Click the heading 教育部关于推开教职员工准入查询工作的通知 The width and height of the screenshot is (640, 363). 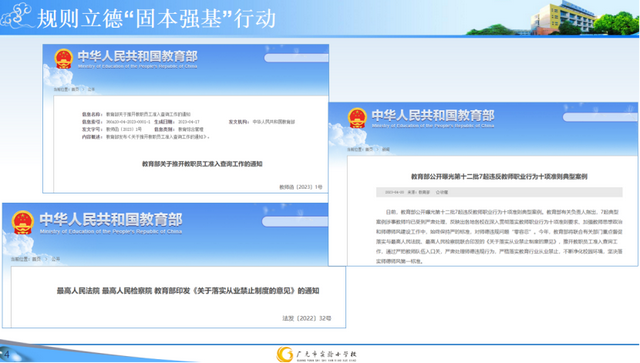(x=202, y=164)
